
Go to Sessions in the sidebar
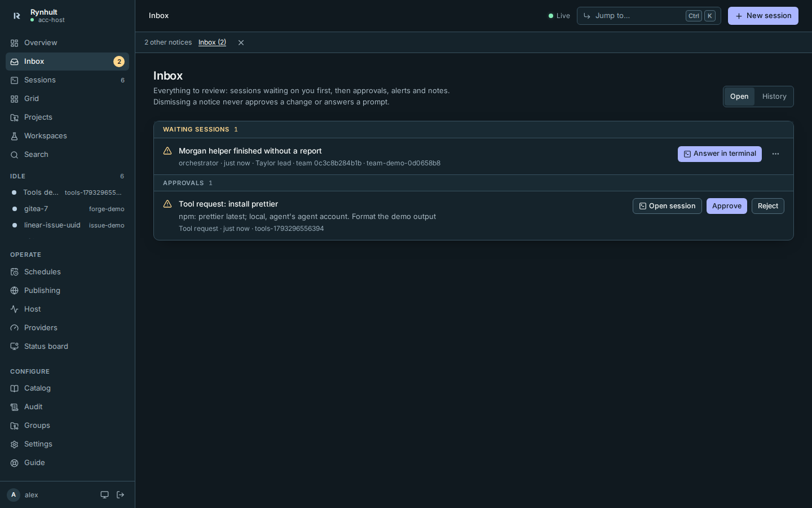67,80
